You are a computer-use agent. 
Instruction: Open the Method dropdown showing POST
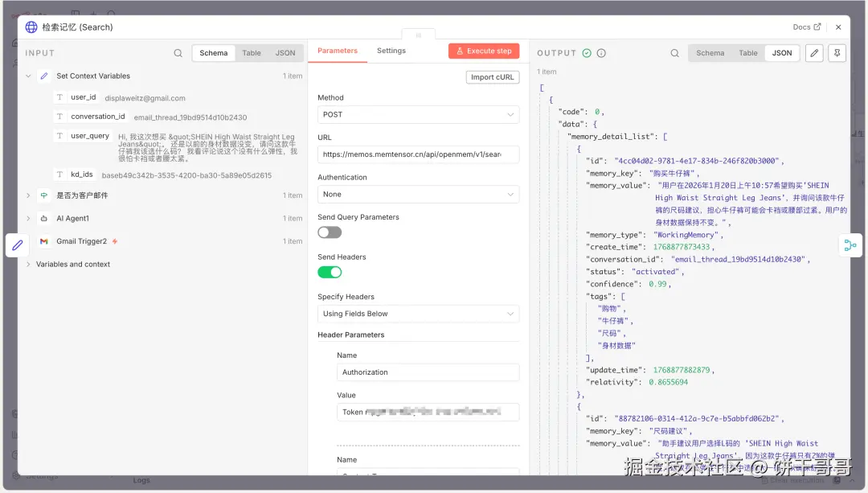click(419, 115)
